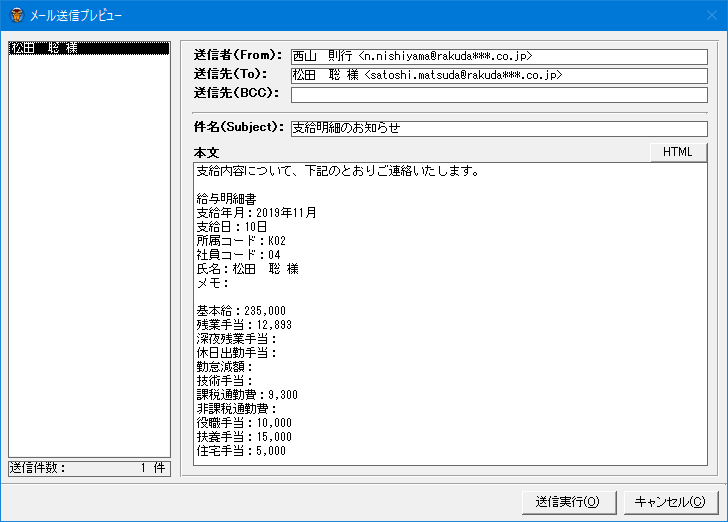
Task: Click the empty BCC input field
Action: point(499,95)
